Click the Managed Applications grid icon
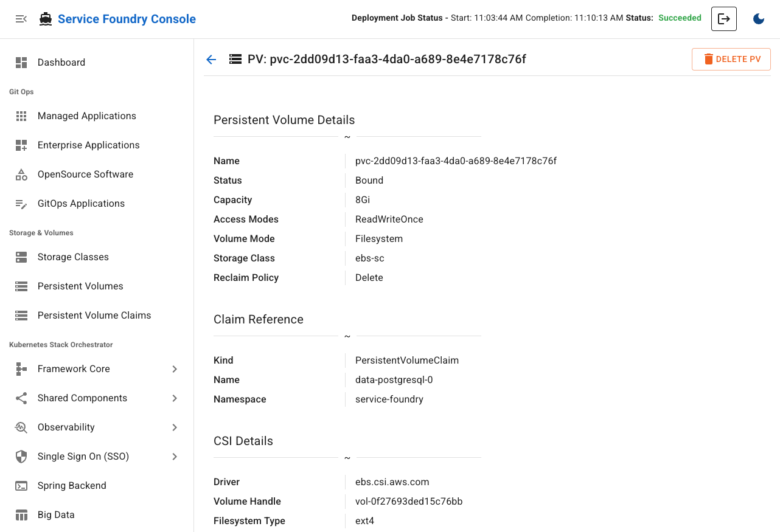Screen dimensions: 780x532 pyautogui.click(x=21, y=116)
